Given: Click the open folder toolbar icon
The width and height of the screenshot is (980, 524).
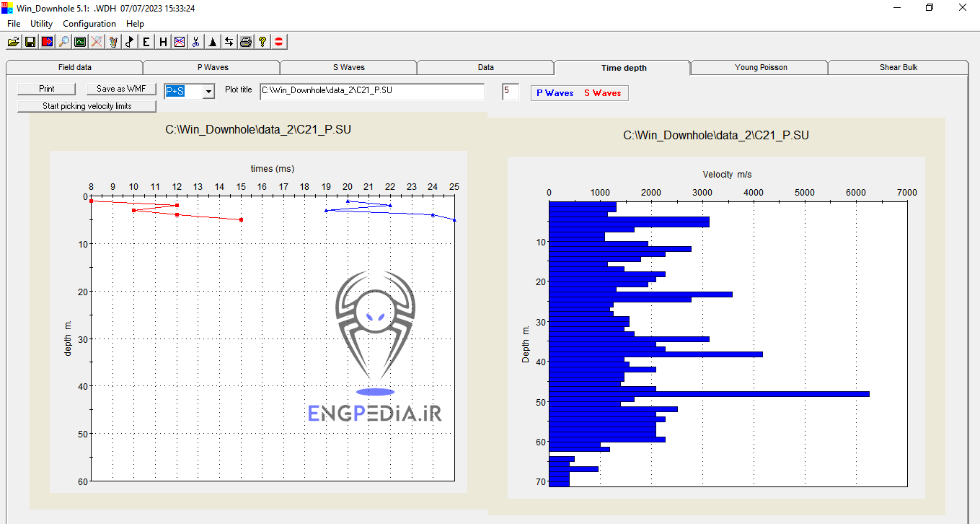Looking at the screenshot, I should pyautogui.click(x=14, y=42).
